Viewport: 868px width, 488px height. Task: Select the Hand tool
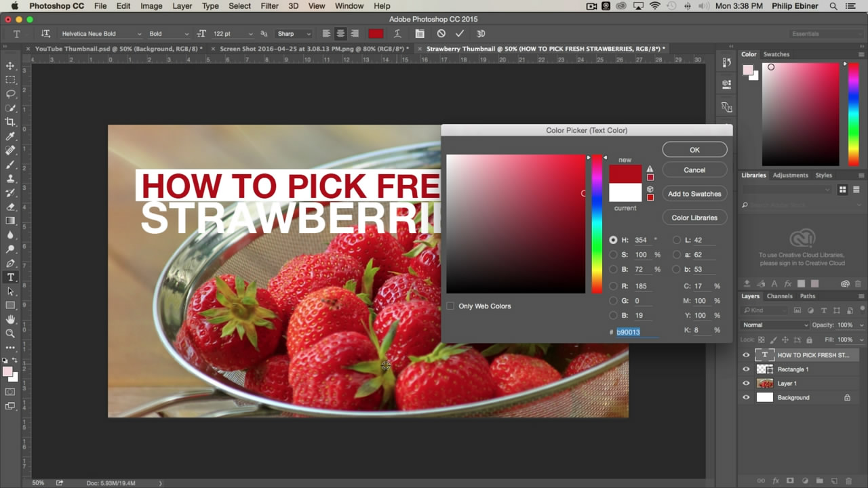[10, 319]
